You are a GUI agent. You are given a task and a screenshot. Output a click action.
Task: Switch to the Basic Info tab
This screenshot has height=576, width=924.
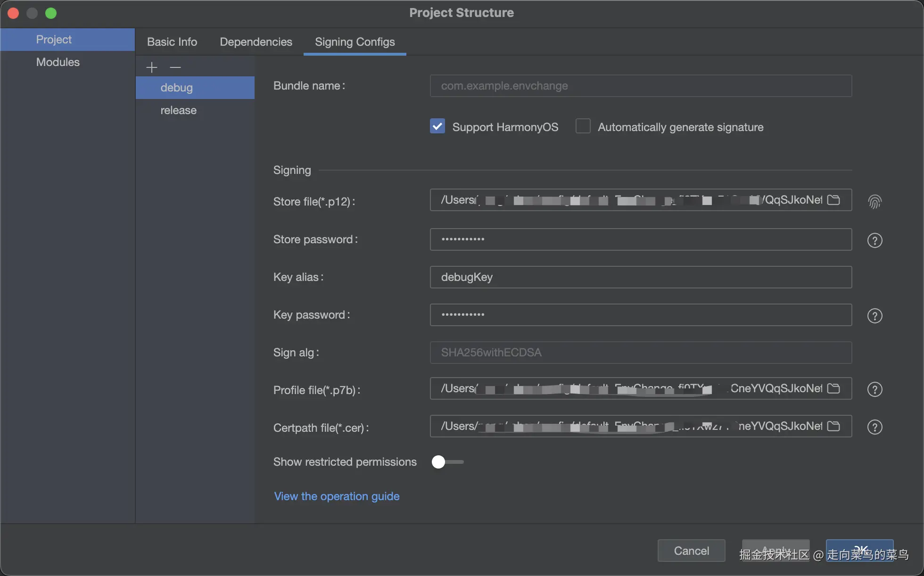pyautogui.click(x=172, y=42)
